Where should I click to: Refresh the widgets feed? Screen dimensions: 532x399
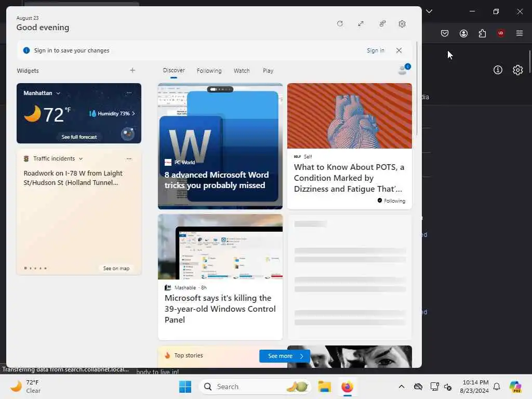tap(340, 24)
